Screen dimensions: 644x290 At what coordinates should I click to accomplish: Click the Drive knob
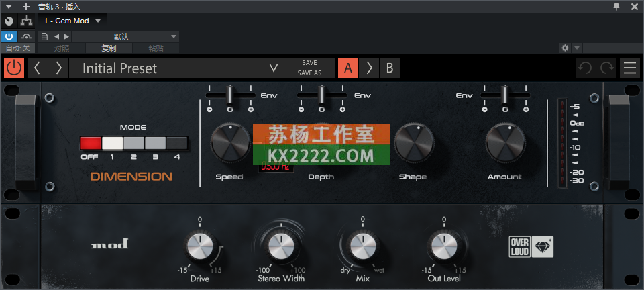[200, 246]
